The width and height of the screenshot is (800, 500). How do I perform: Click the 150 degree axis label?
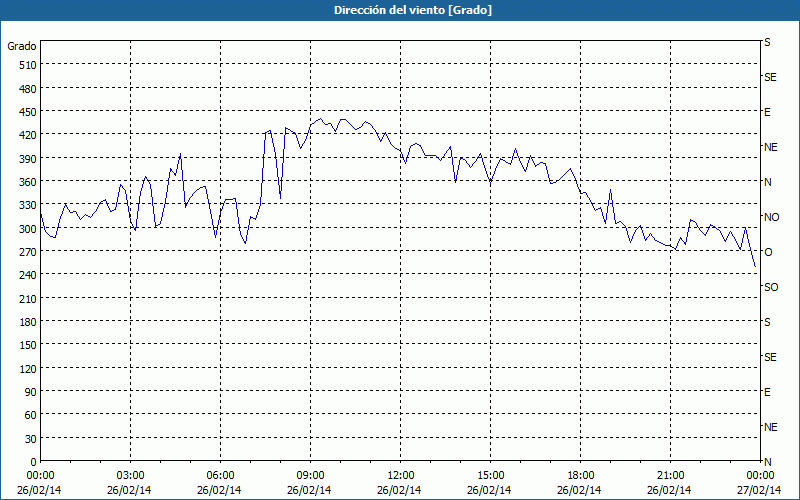(x=28, y=345)
